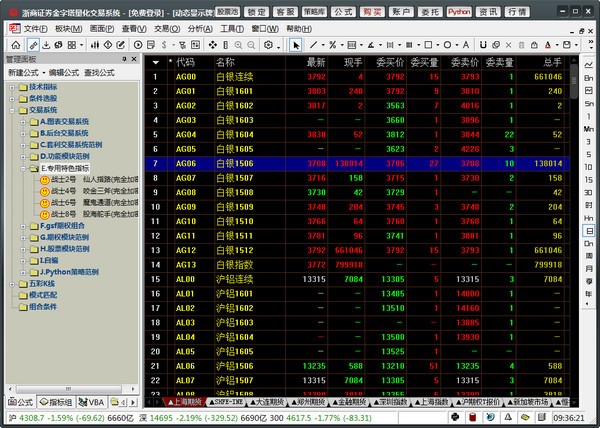Expand the J.Python策略范例 folder
The width and height of the screenshot is (600, 428).
[23, 271]
